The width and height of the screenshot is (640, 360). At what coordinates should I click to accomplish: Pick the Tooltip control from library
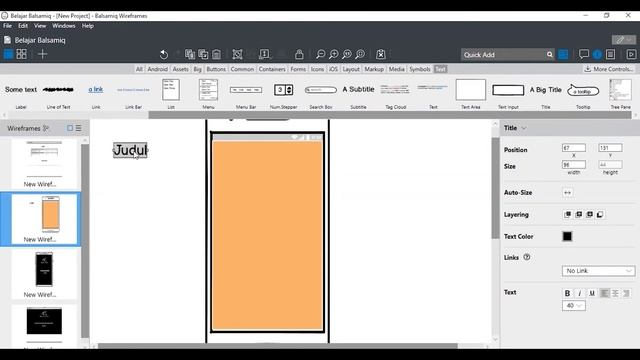pos(583,91)
